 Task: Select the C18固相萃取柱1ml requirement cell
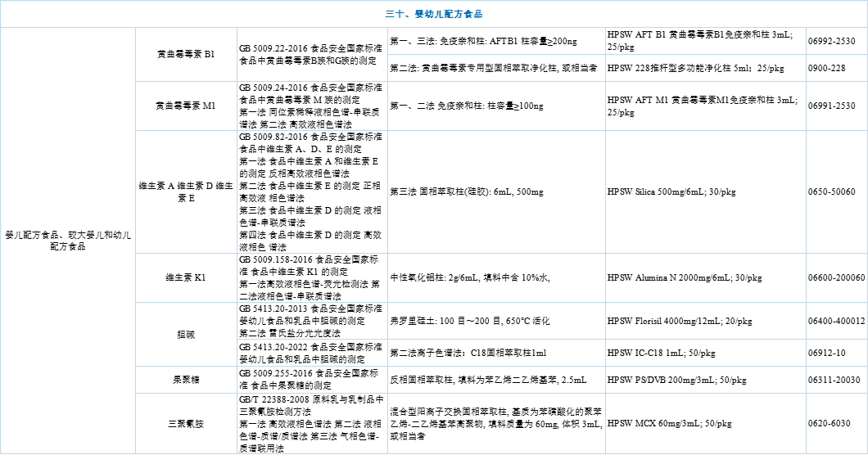tap(496, 353)
